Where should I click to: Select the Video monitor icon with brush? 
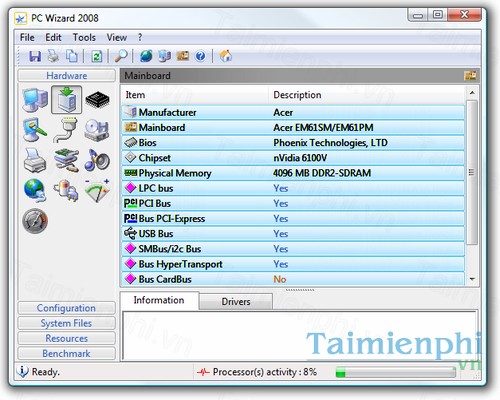(x=35, y=130)
